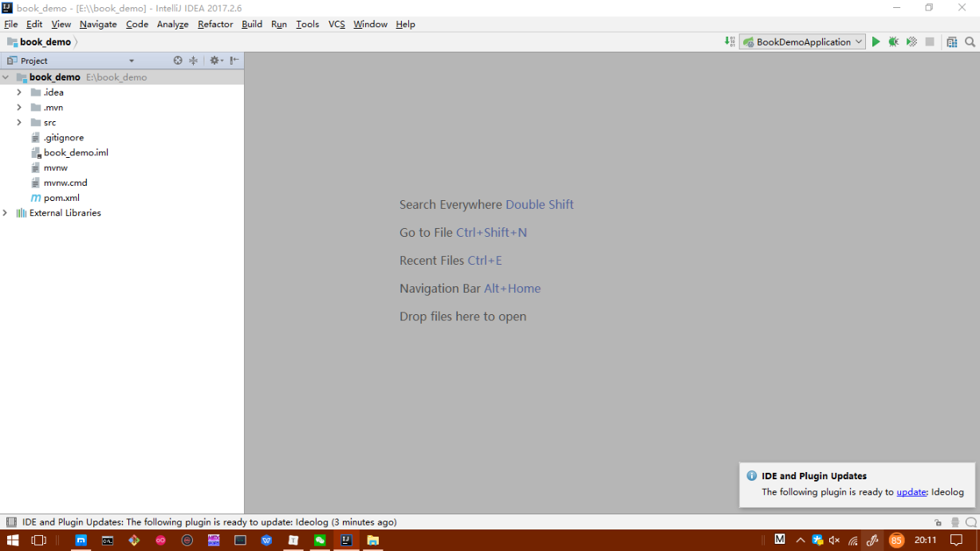Select the External Libraries row
The height and width of the screenshot is (551, 980).
(122, 213)
